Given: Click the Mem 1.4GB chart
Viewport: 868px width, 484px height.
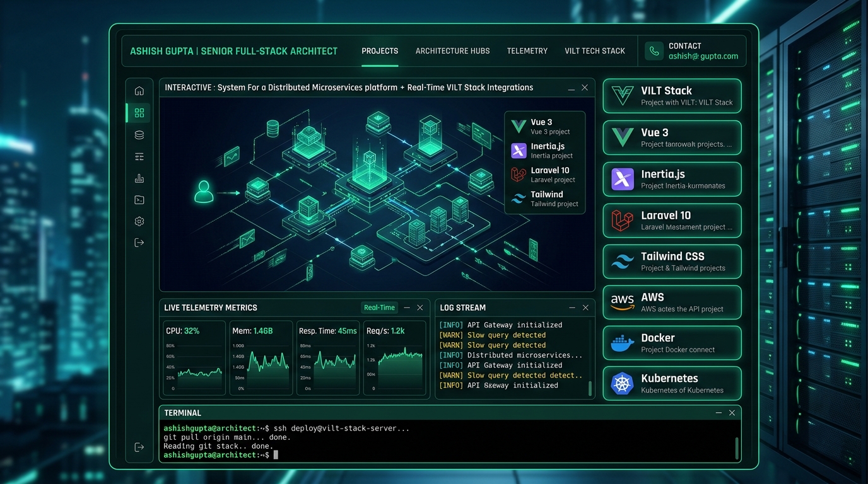Looking at the screenshot, I should pos(261,358).
